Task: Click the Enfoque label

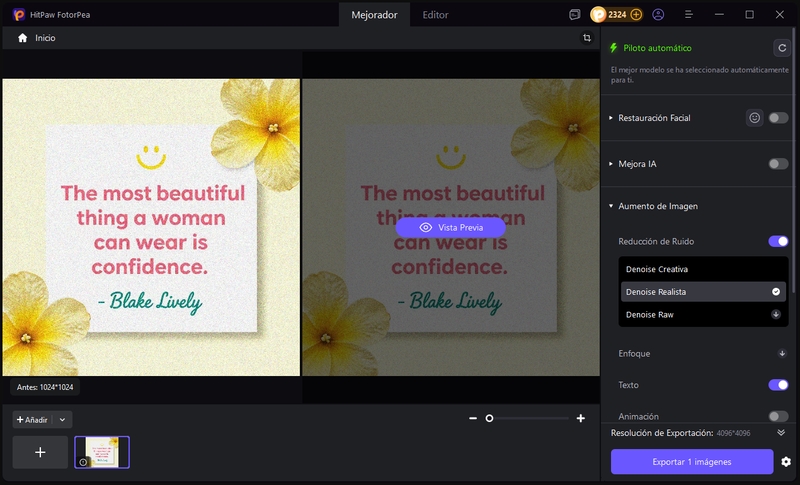Action: coord(634,353)
